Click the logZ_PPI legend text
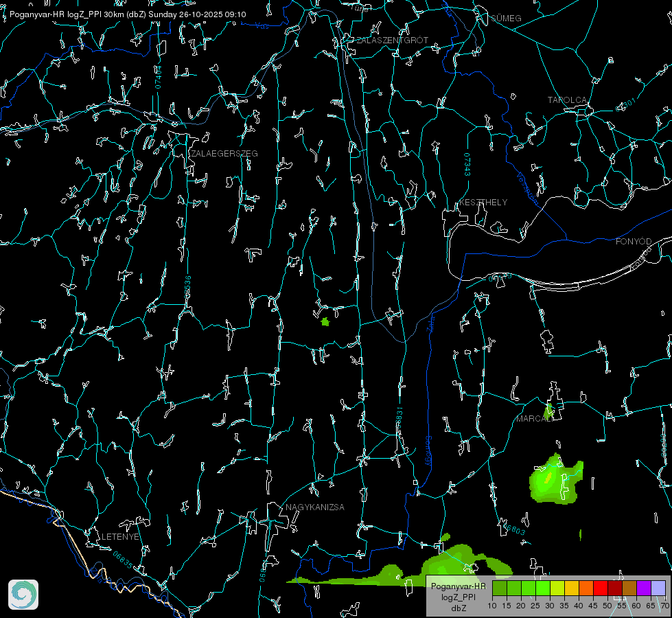Screen dimensions: 672x618 [458, 597]
